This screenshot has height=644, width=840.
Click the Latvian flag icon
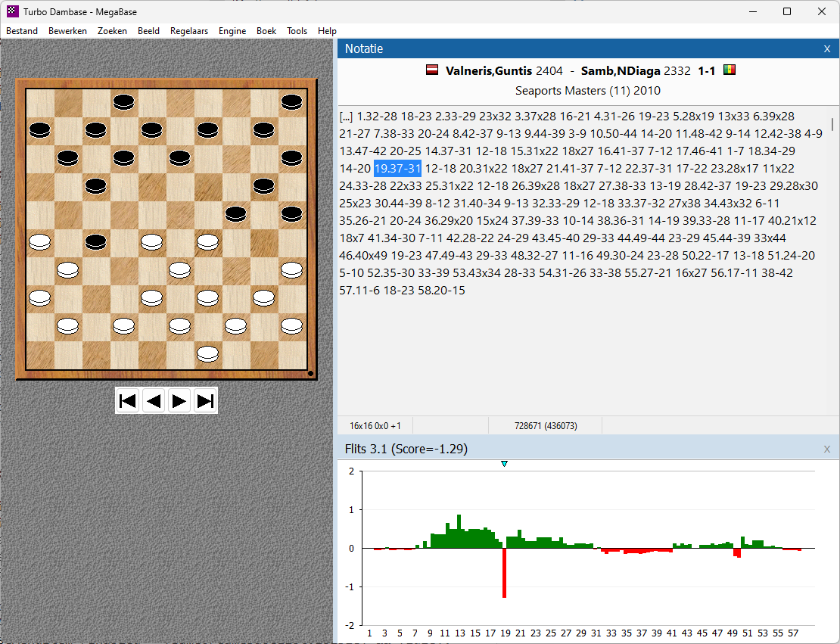click(x=432, y=70)
